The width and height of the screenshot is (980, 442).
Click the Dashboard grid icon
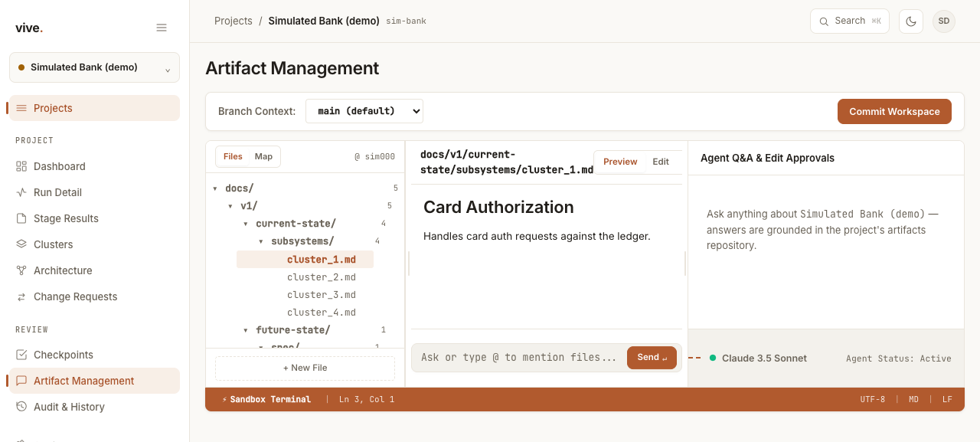21,166
